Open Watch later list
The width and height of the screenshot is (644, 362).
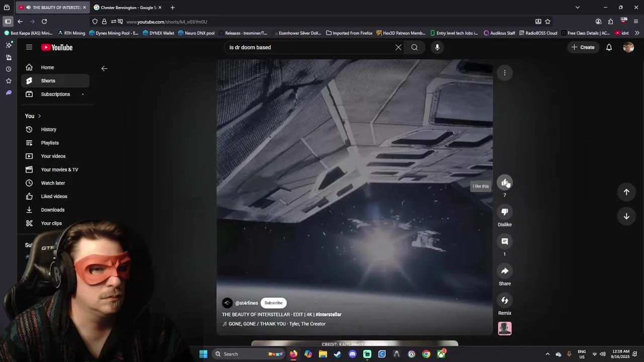[x=55, y=183]
